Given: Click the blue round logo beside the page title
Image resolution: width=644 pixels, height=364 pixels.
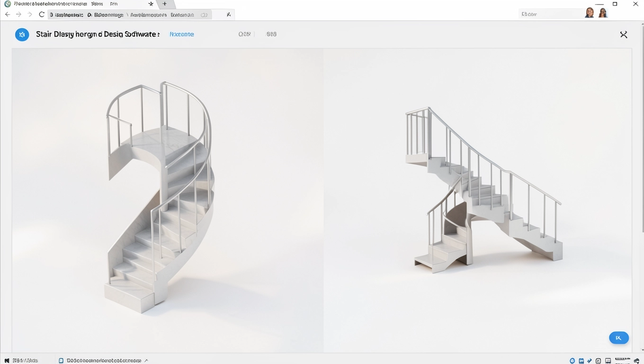Looking at the screenshot, I should (x=22, y=35).
